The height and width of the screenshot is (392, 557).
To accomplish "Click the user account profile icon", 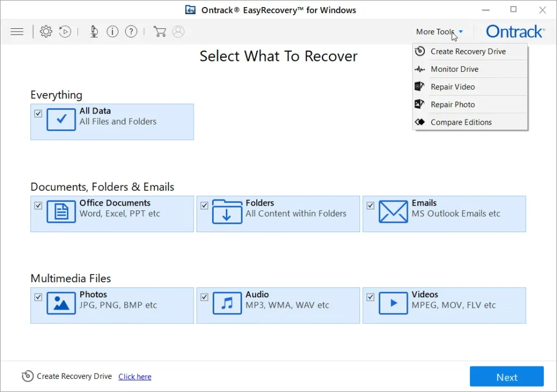I will point(178,32).
